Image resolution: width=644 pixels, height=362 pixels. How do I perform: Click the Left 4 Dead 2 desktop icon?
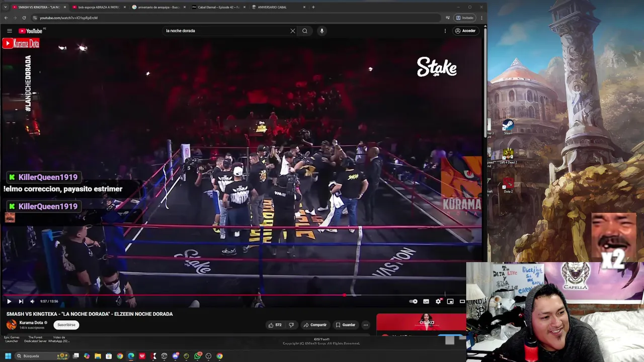(508, 156)
